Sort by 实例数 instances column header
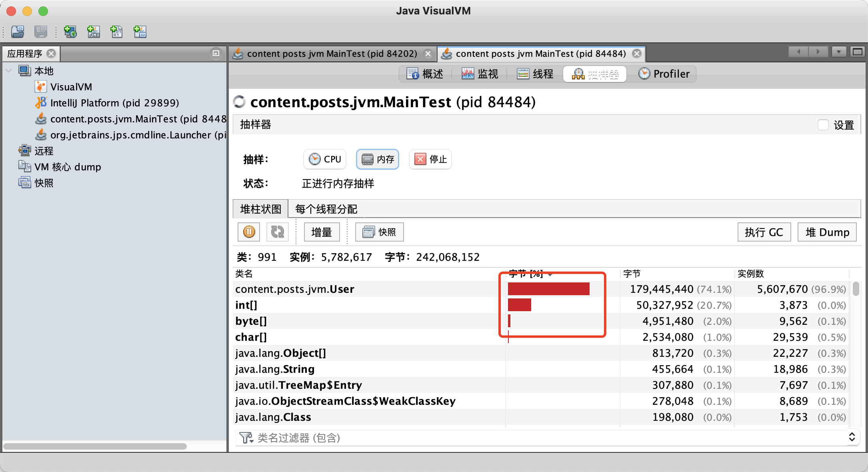Image resolution: width=868 pixels, height=472 pixels. click(x=792, y=274)
